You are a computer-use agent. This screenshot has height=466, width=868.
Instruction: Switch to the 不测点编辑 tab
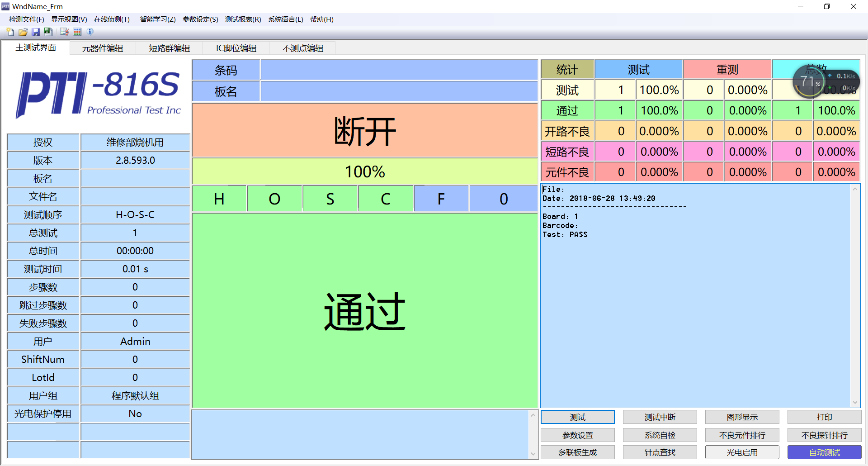(302, 48)
